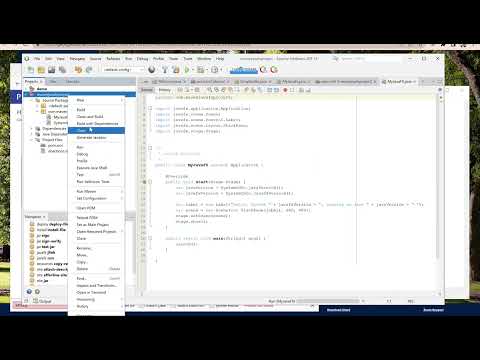Choose Build with Dependencies menu entry
Screen dimensions: 480x360
(96, 123)
